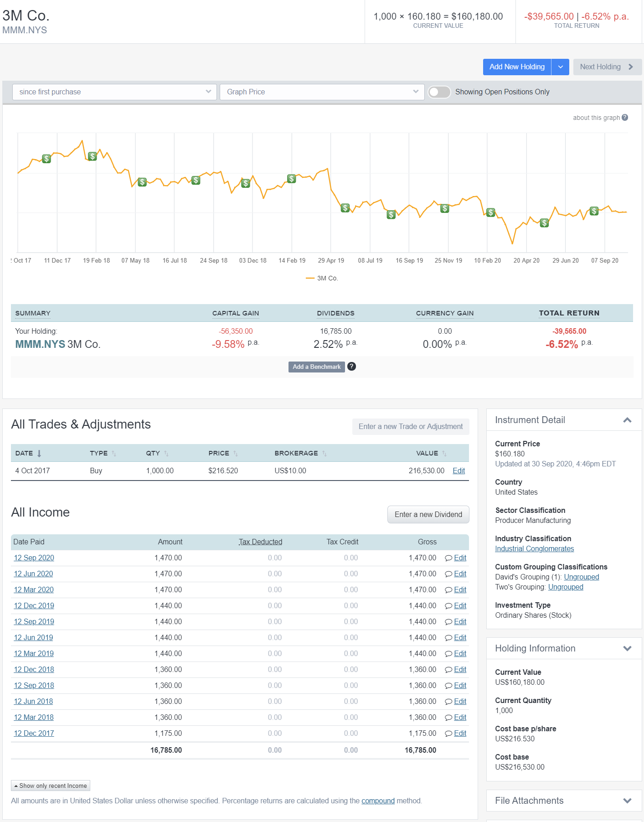Screen dimensions: 644x822
Task: Click comment icon for 12 Dec 2019 dividend
Action: pos(448,606)
